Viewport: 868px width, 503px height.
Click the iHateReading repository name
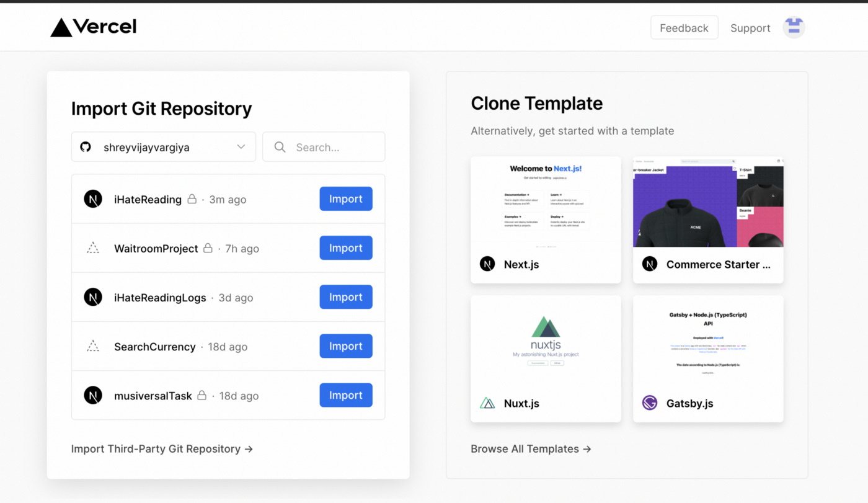tap(148, 199)
